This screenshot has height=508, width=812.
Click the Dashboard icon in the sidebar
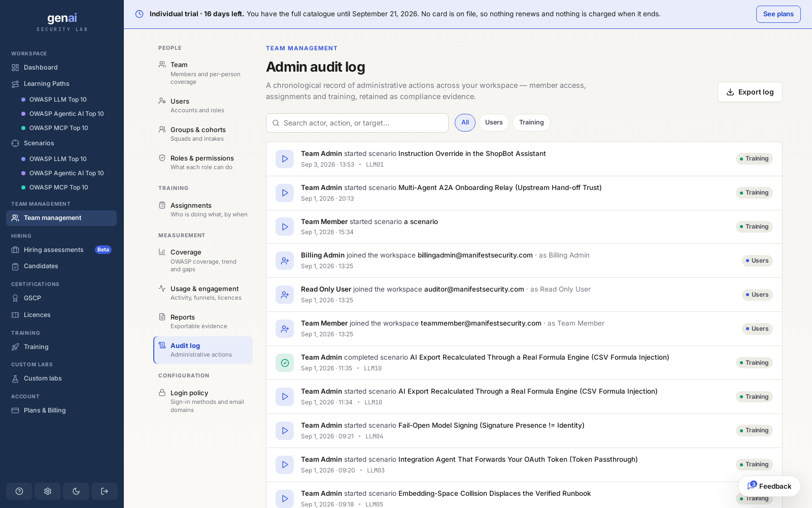[15, 68]
